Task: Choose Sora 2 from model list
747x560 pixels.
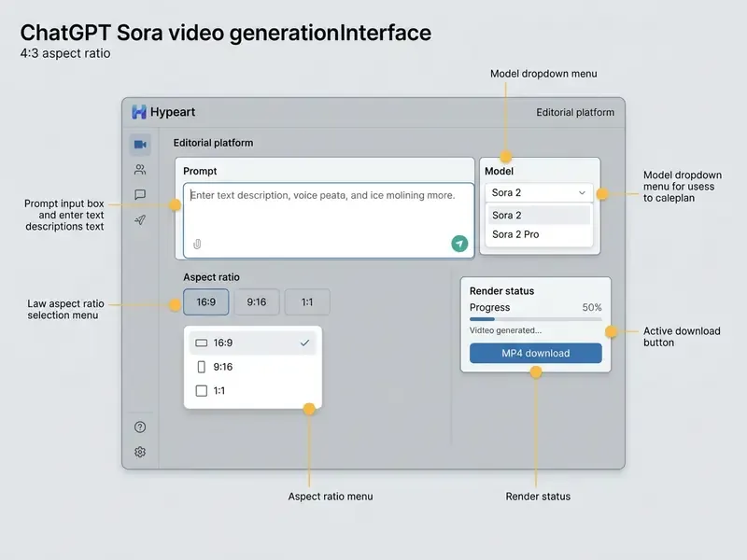Action: coord(539,216)
